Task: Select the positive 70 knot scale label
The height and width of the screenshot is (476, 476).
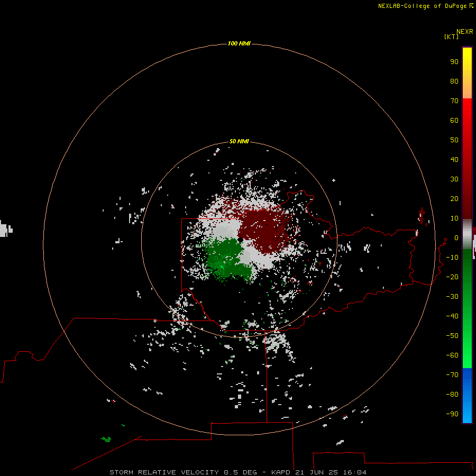Action: click(x=454, y=101)
